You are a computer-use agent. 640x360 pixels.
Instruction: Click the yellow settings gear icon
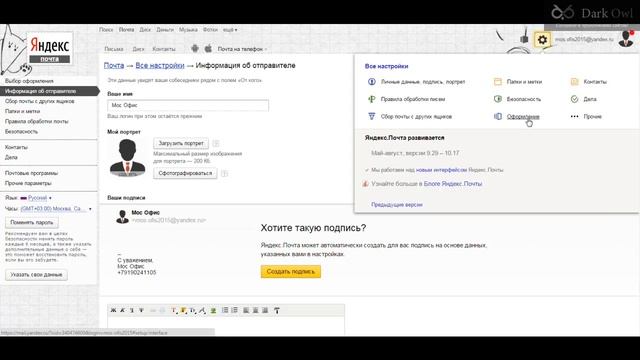542,40
